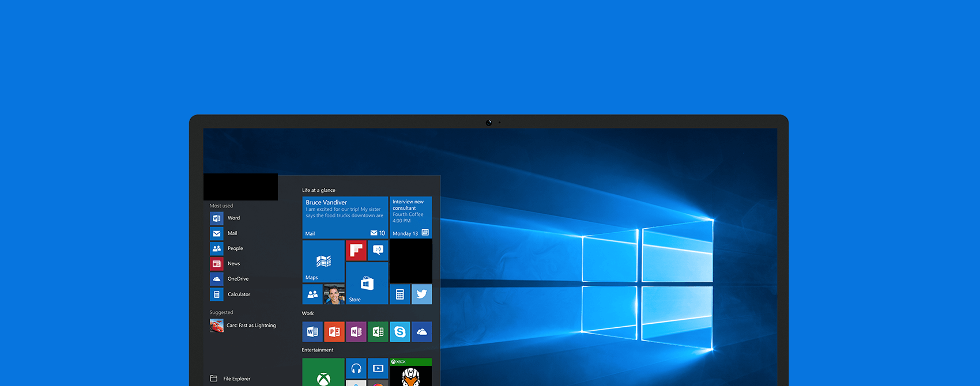Launch the red Flipboard tile
Viewport: 980px width, 386px height.
point(356,250)
